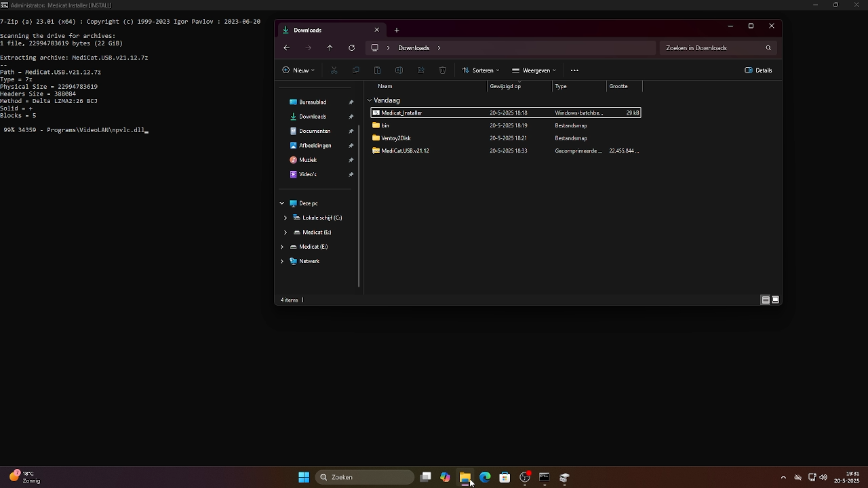Click the Cut icon in toolbar
The width and height of the screenshot is (868, 488).
click(x=334, y=70)
